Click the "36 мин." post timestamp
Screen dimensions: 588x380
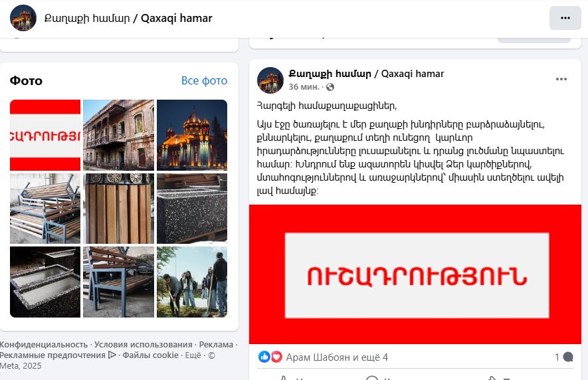(x=304, y=87)
